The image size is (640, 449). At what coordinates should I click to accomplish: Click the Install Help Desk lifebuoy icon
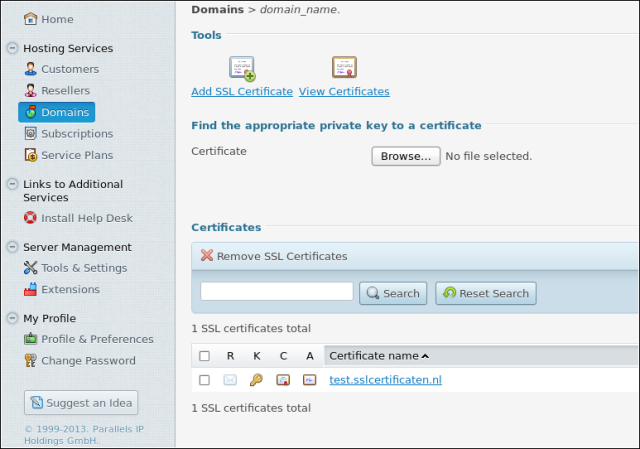31,218
